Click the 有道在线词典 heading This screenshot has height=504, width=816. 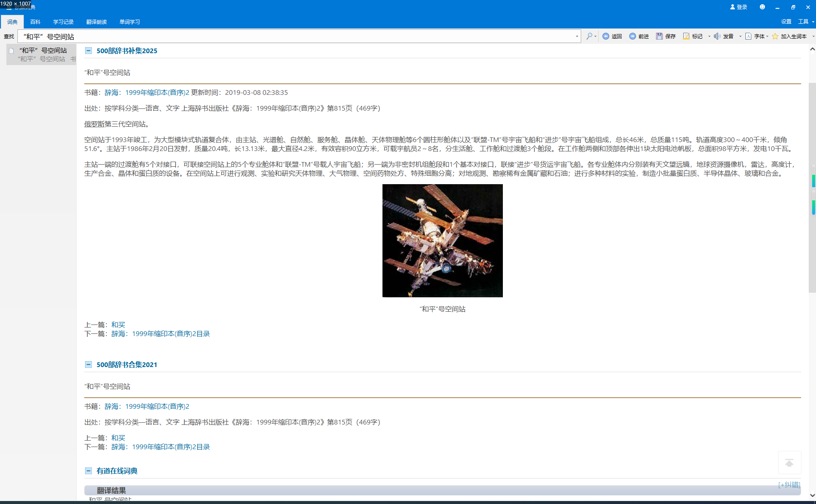point(117,471)
